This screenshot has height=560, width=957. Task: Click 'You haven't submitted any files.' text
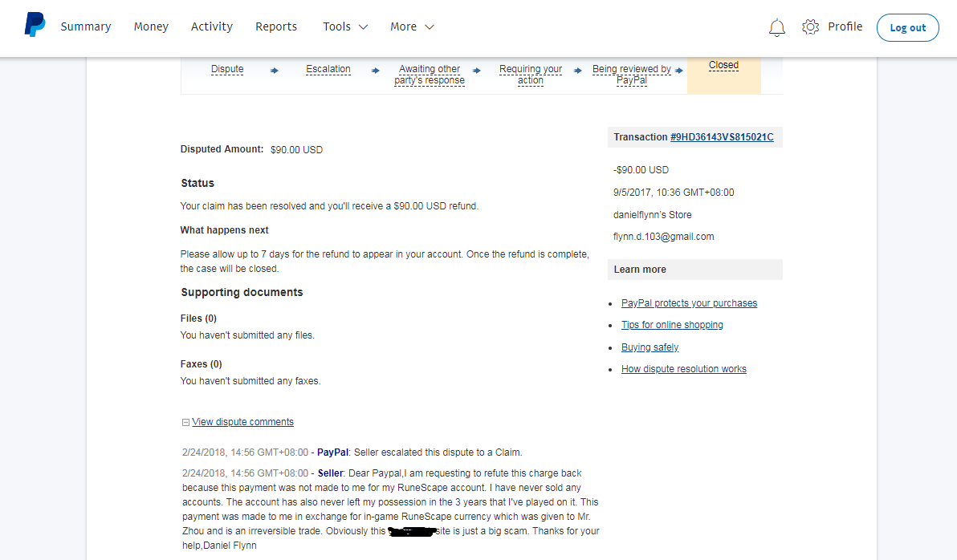(247, 335)
